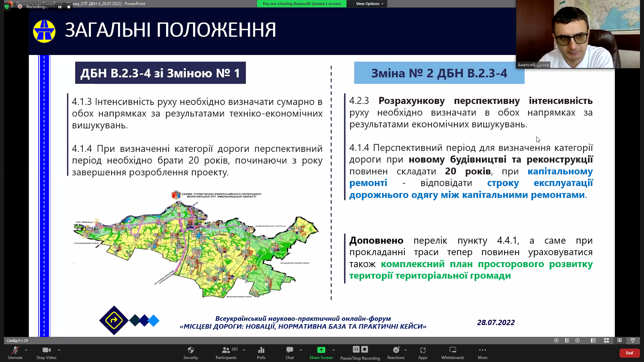
Task: Click Анатолій Цинка's video thumbnail
Action: coord(578,34)
